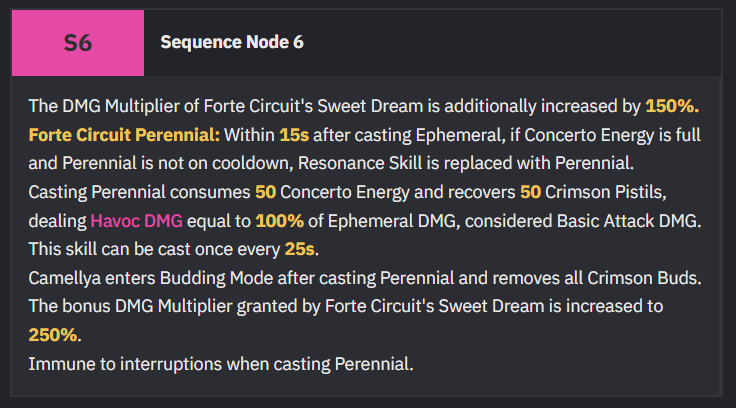Viewport: 736px width, 408px height.
Task: Click the 100% of Ephemeral DMG value
Action: point(279,221)
